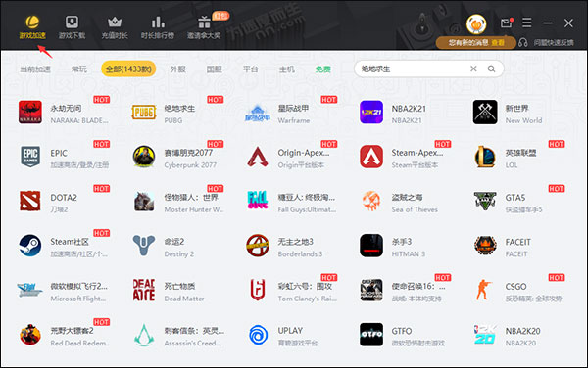Viewport: 588px width, 368px height.
Task: Click the 盗贼之海 title text
Action: (x=408, y=198)
